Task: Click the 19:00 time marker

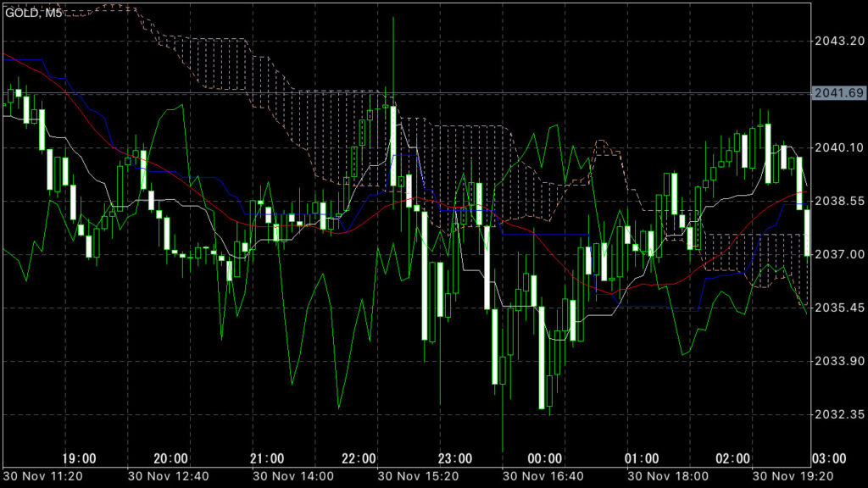Action: click(78, 458)
